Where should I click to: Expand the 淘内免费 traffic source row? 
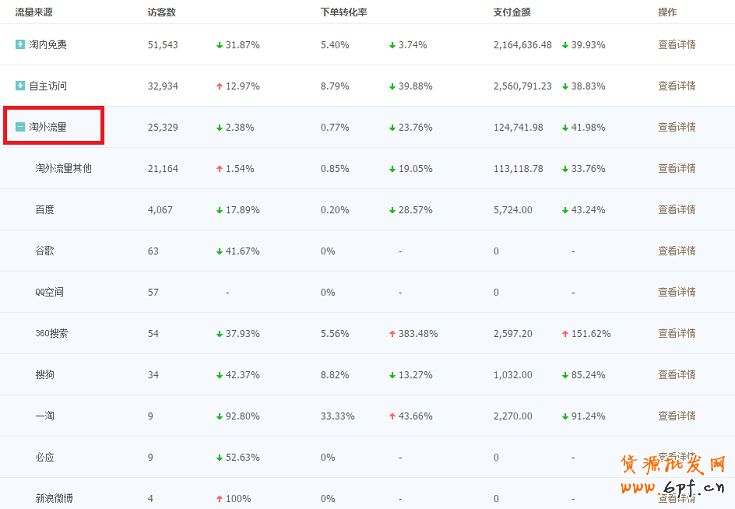20,45
